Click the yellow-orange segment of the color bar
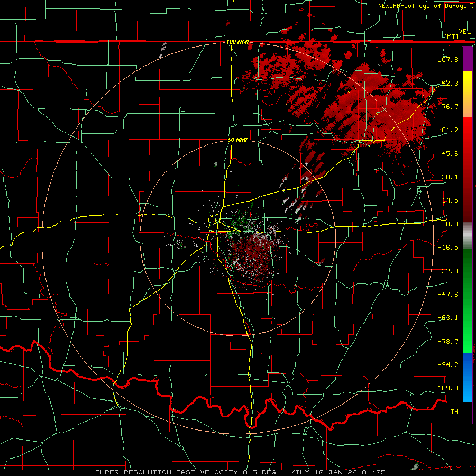Viewport: 476px width, 476px height. 467,94
